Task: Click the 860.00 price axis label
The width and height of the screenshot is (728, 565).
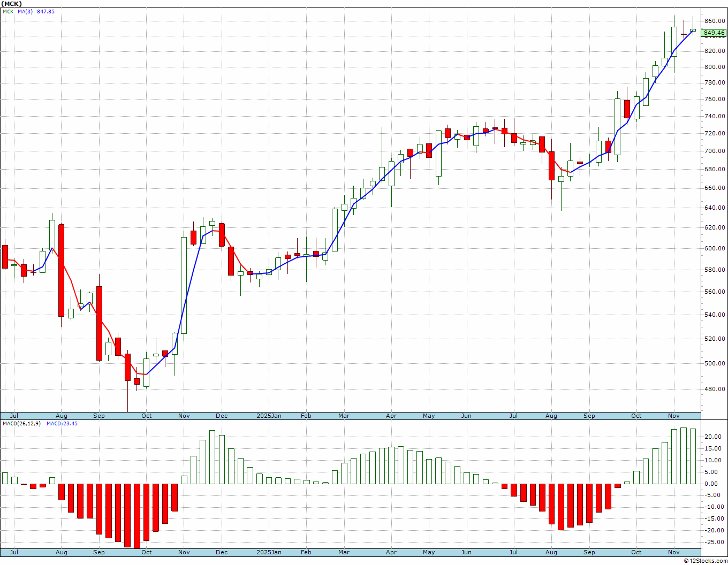Action: click(715, 21)
